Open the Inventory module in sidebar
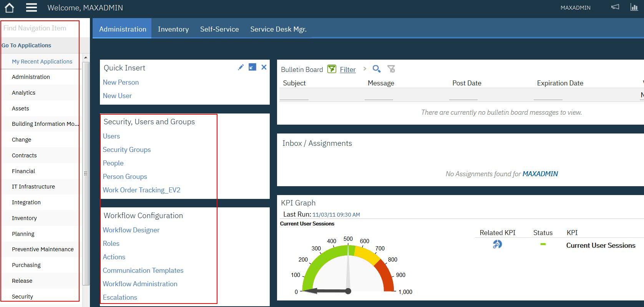 24,218
